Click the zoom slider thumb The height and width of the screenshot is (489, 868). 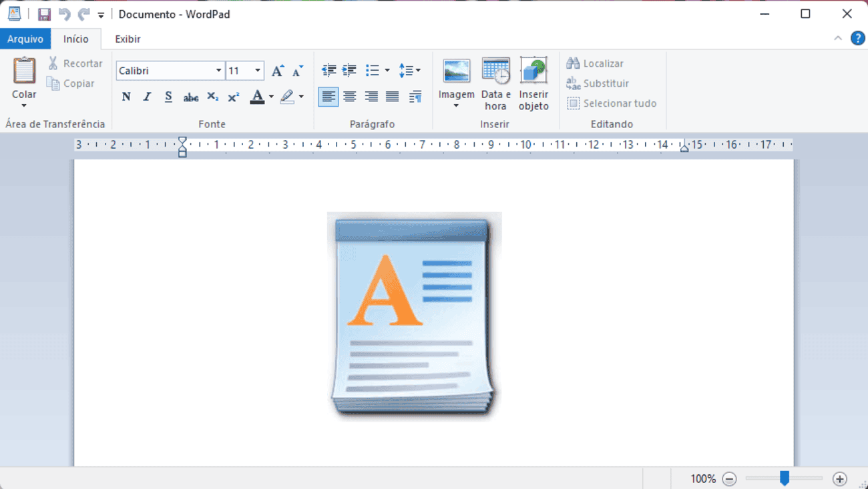click(785, 478)
